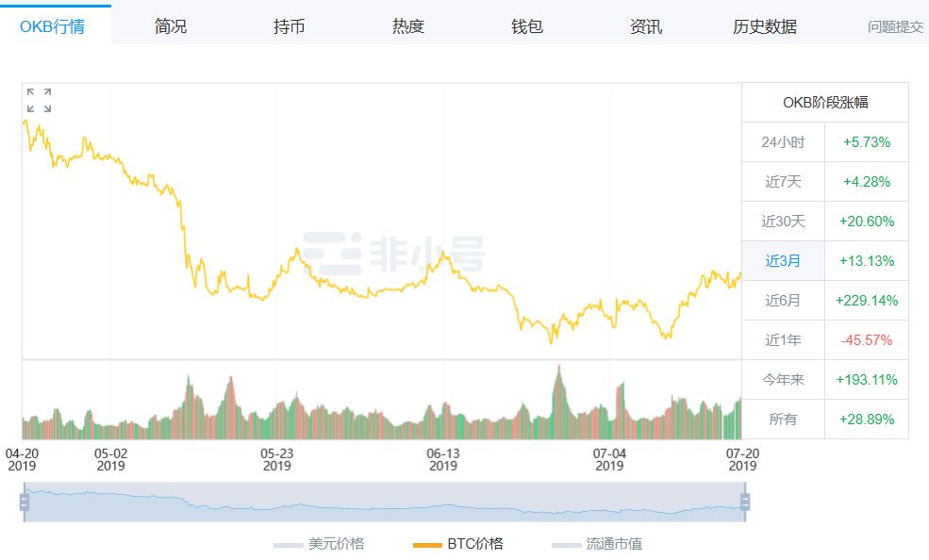
Task: Open the 历史数据 tab
Action: coord(764,26)
